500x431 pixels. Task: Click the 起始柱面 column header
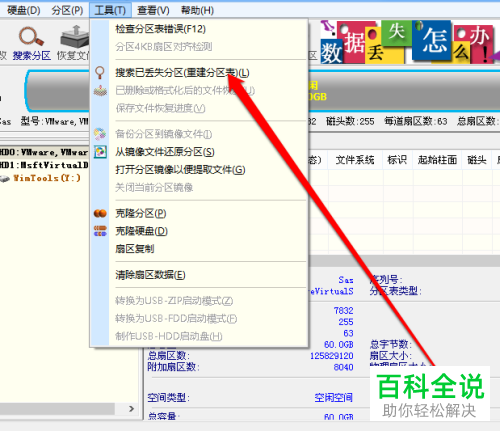click(x=437, y=160)
